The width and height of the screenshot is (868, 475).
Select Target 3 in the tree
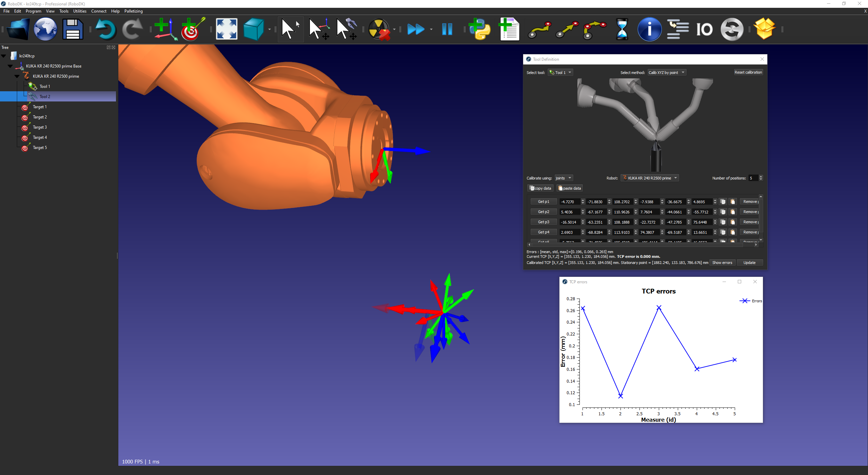point(40,127)
